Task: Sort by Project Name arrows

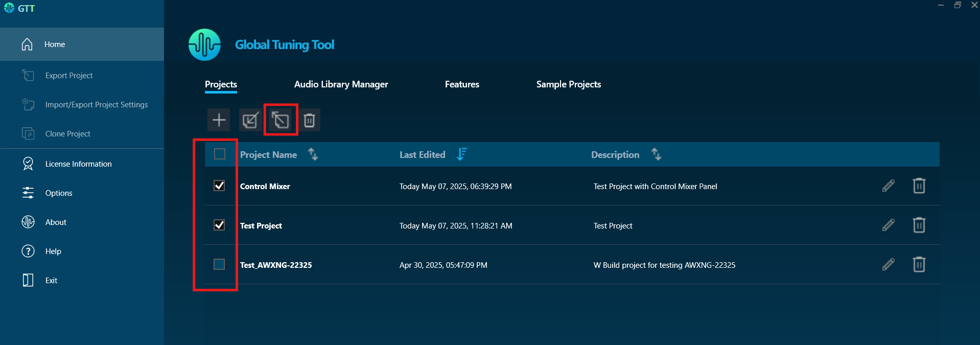Action: click(x=313, y=154)
